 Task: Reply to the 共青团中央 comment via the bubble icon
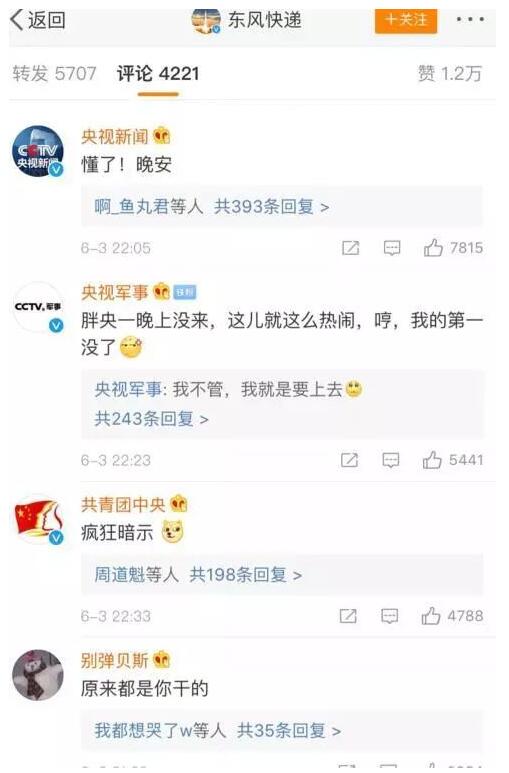(389, 616)
